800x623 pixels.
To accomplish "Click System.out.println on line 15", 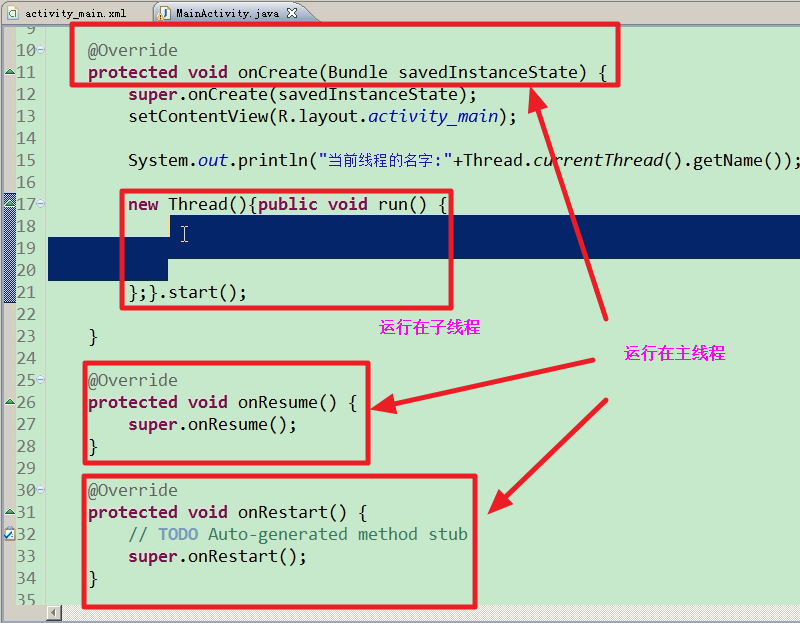I will coord(218,160).
